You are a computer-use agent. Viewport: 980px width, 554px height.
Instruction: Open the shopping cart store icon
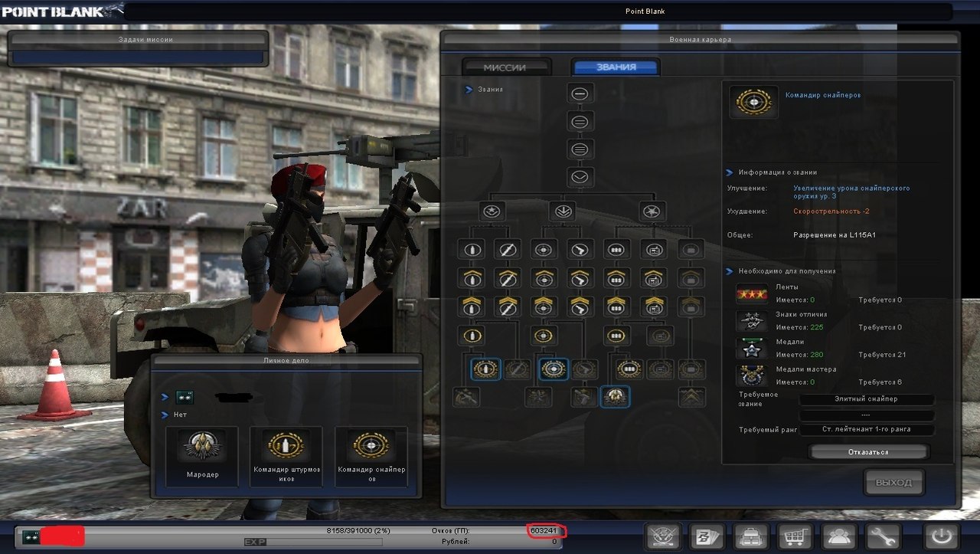[x=797, y=536]
